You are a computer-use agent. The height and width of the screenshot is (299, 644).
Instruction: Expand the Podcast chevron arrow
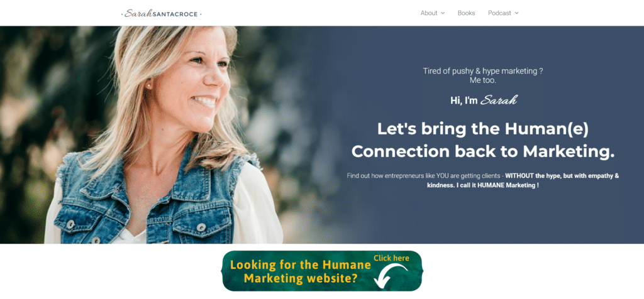click(516, 13)
